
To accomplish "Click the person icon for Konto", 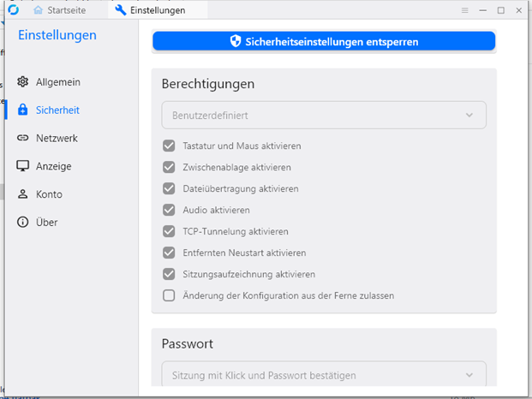I will point(23,194).
